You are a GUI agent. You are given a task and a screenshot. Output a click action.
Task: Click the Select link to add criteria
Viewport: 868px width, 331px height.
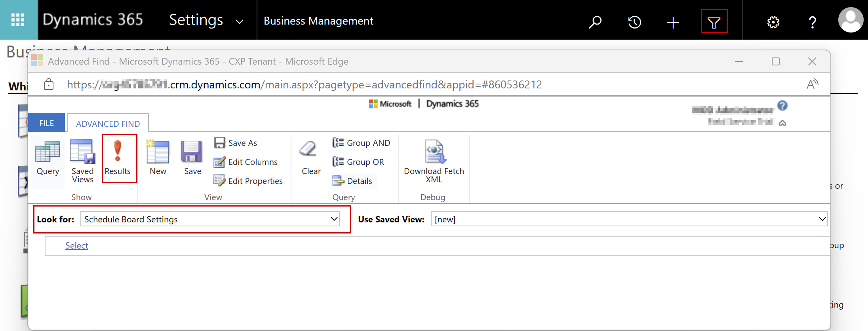coord(77,245)
